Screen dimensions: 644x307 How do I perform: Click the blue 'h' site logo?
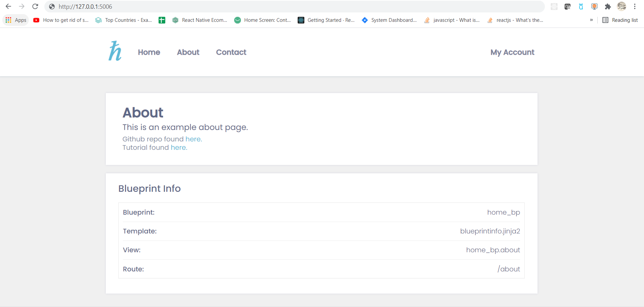[x=115, y=51]
